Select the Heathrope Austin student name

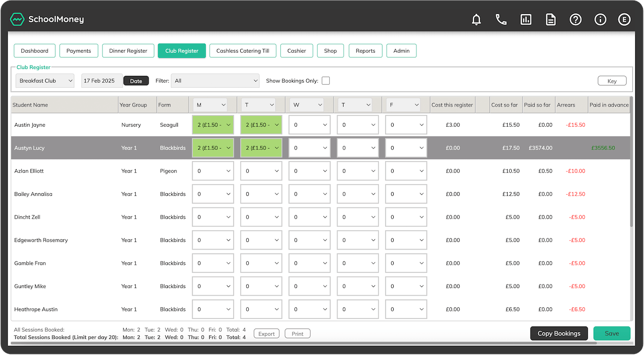pyautogui.click(x=36, y=309)
